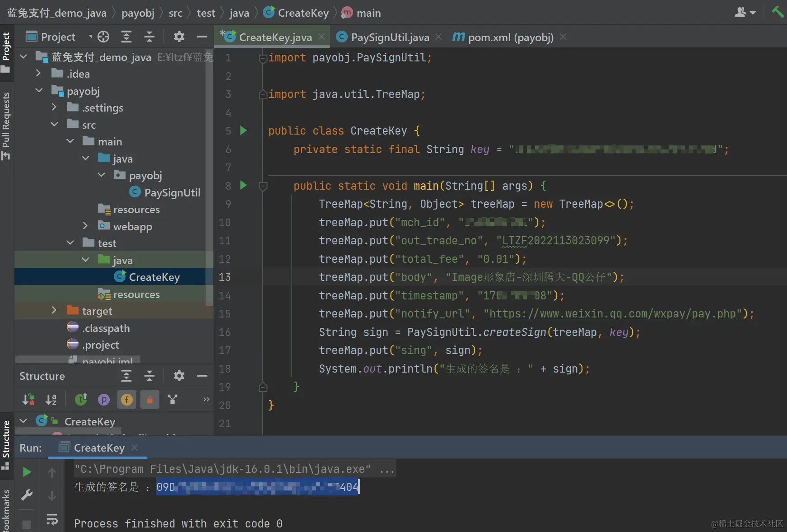This screenshot has width=787, height=532.
Task: Click the Build Project hammer icon
Action: click(x=778, y=12)
